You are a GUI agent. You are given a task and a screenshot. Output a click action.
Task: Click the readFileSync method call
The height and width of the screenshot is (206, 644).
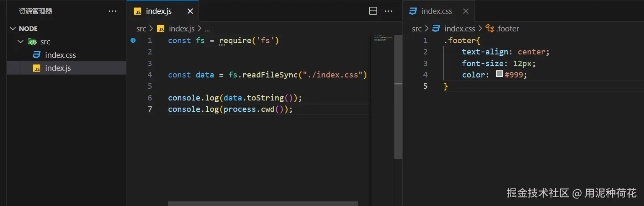270,75
